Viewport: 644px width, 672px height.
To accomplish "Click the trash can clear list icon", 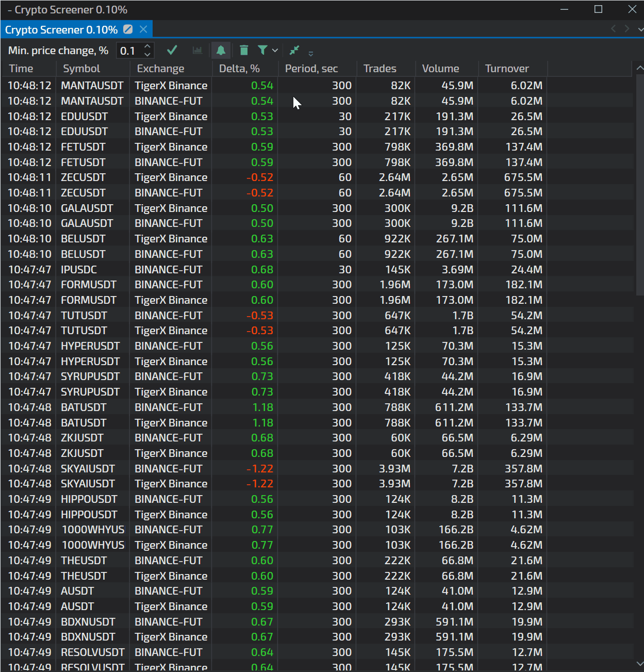I will (x=244, y=50).
